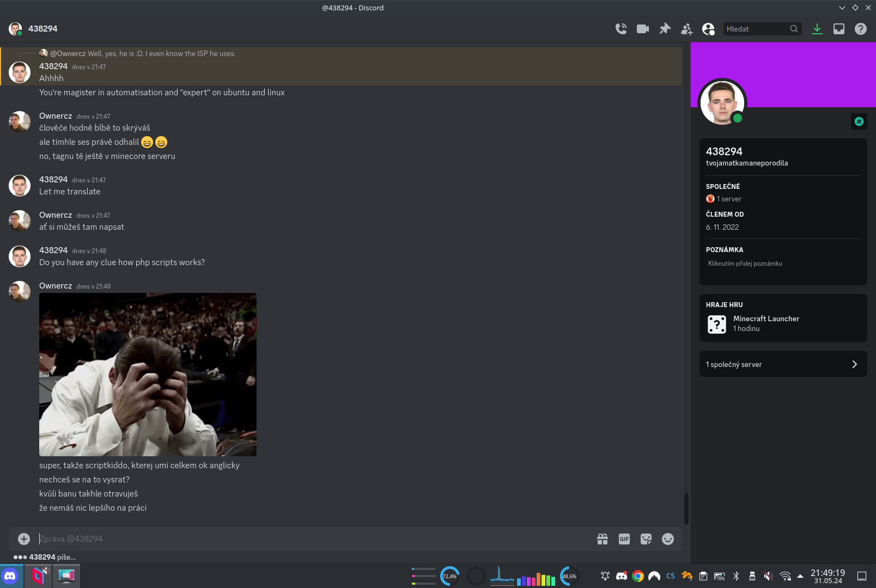The image size is (876, 588).
Task: Open the gift Nitro icon
Action: [603, 539]
